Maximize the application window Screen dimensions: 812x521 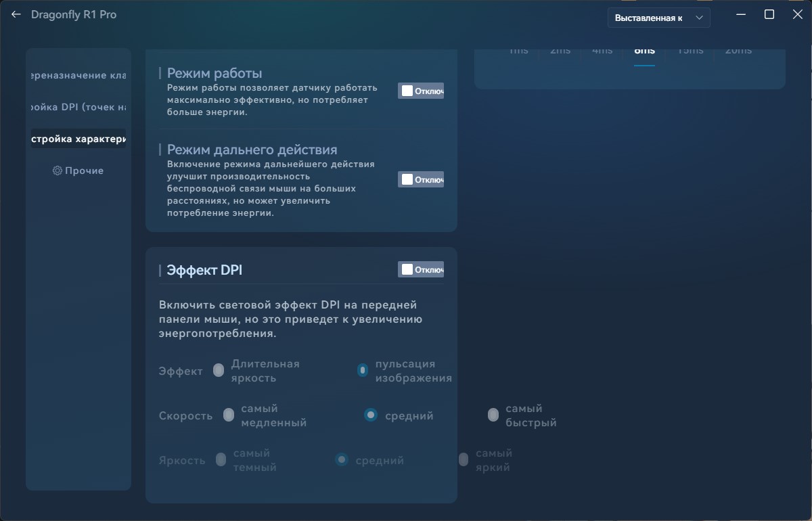point(769,14)
